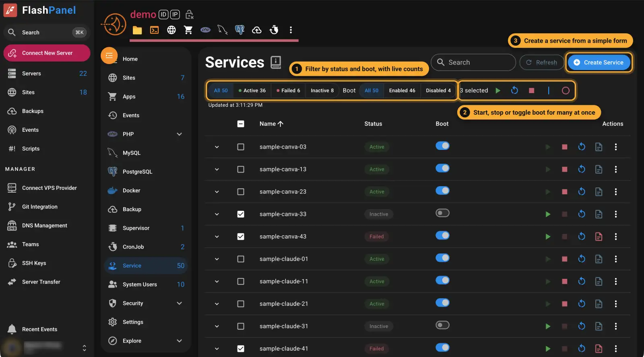Restart the sample-canva-13 service
The image size is (644, 357).
tap(582, 169)
